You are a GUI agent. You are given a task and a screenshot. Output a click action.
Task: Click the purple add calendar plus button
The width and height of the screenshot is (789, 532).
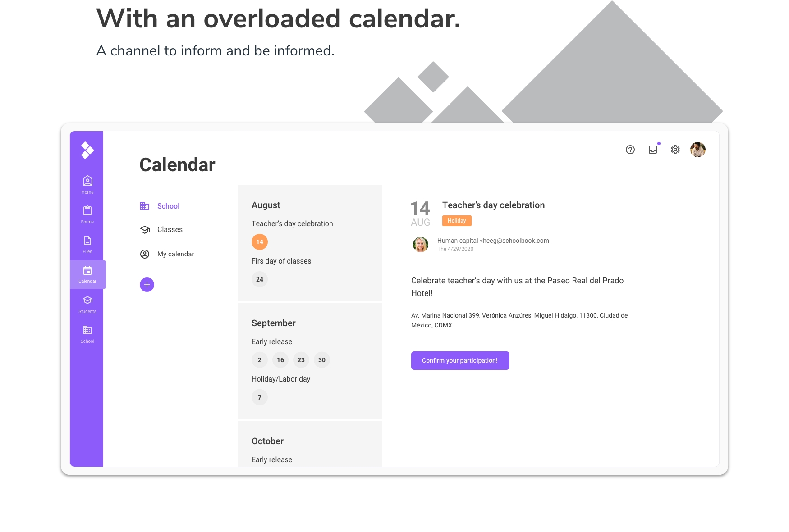[147, 285]
